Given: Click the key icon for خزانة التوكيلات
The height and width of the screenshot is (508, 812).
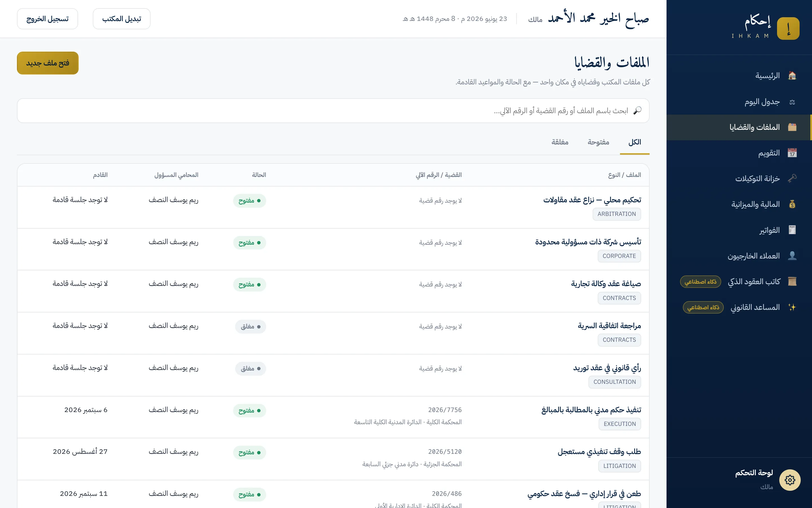Looking at the screenshot, I should click(792, 179).
